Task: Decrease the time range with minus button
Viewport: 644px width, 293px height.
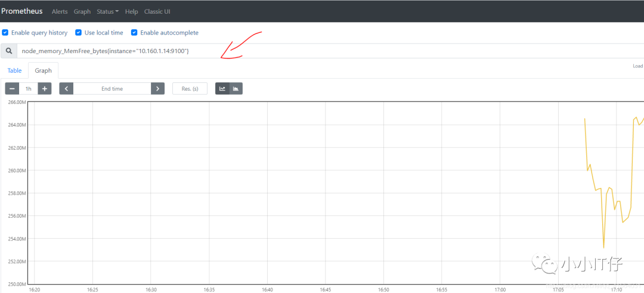Action: click(12, 89)
